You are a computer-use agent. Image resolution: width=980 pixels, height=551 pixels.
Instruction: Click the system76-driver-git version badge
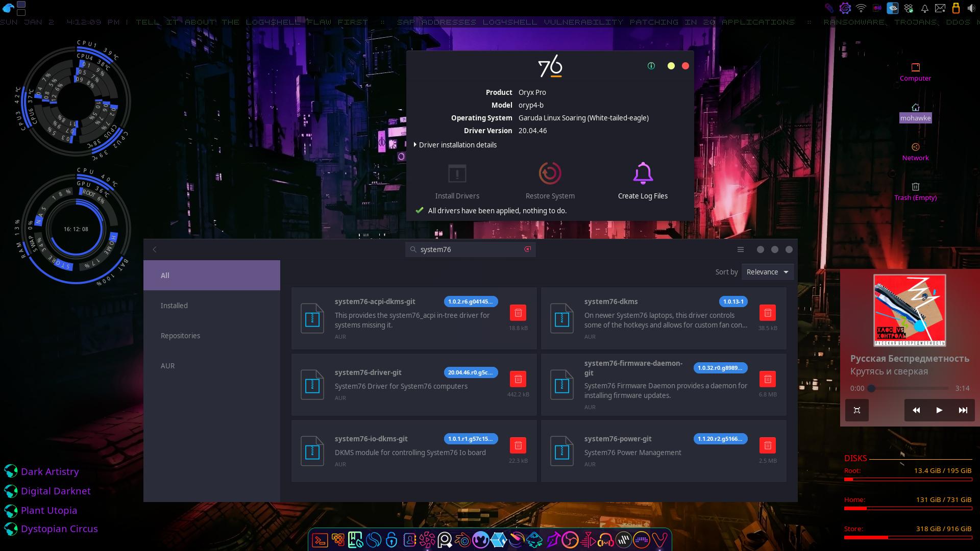[x=470, y=372]
